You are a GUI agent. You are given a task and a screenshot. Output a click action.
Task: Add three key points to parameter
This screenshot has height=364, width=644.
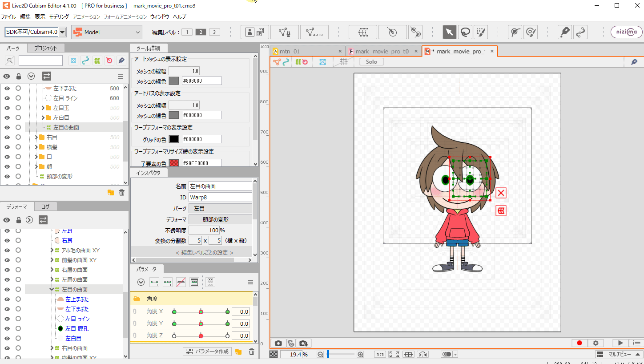tap(168, 282)
